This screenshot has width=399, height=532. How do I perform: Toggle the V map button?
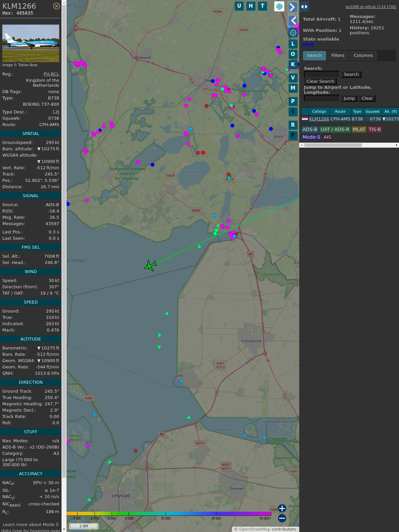[293, 78]
